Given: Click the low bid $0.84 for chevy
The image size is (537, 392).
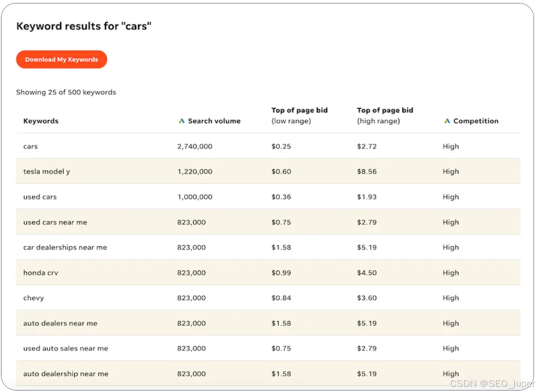Looking at the screenshot, I should tap(281, 298).
